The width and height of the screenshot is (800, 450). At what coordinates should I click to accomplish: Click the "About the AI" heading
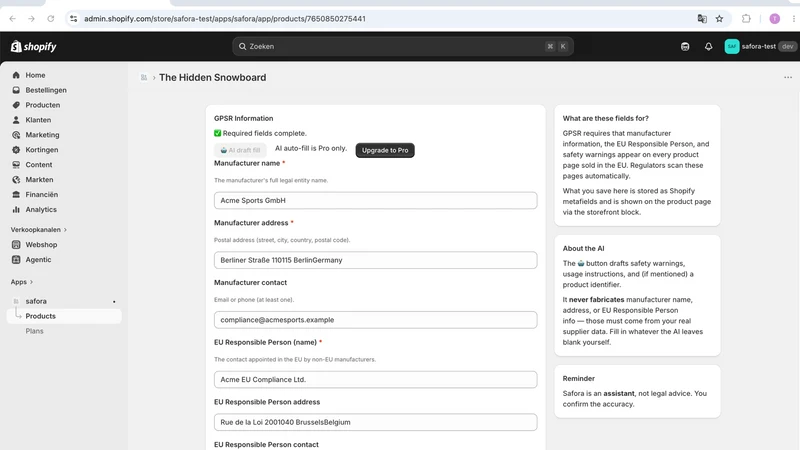pyautogui.click(x=583, y=248)
